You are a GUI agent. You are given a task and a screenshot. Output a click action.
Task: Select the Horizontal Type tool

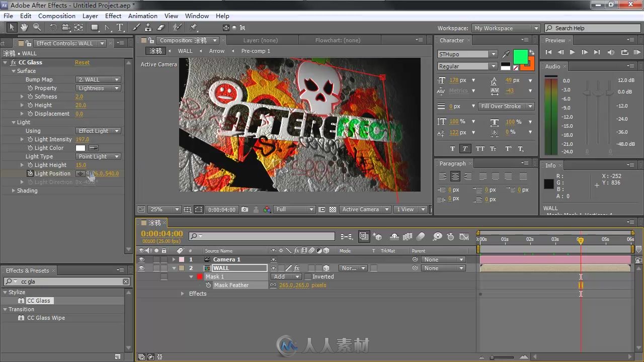[120, 28]
